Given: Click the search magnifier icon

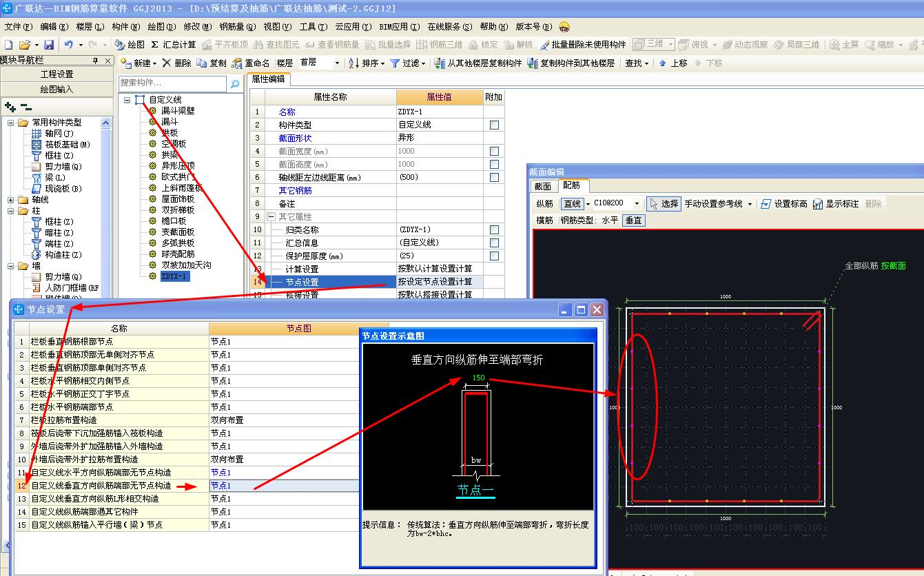Looking at the screenshot, I should pos(235,84).
